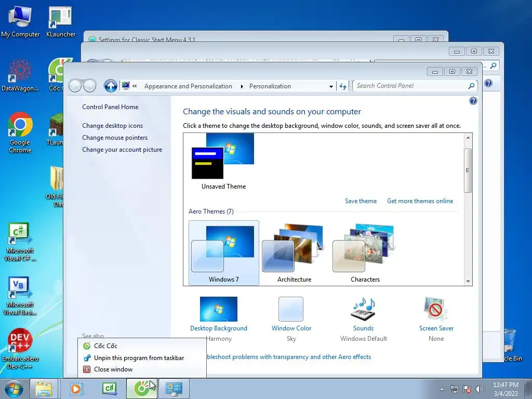Open Windows Media Player taskbar icon
Image resolution: width=532 pixels, height=399 pixels.
76,389
